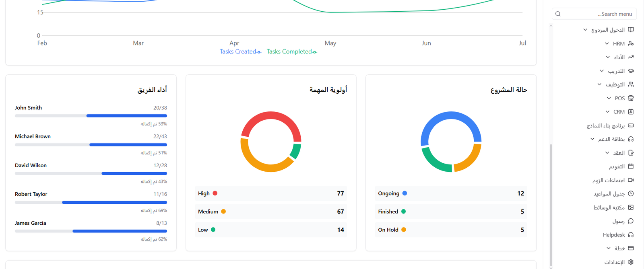Click the red High priority dot
Viewport: 644px width, 269px height.
215,193
